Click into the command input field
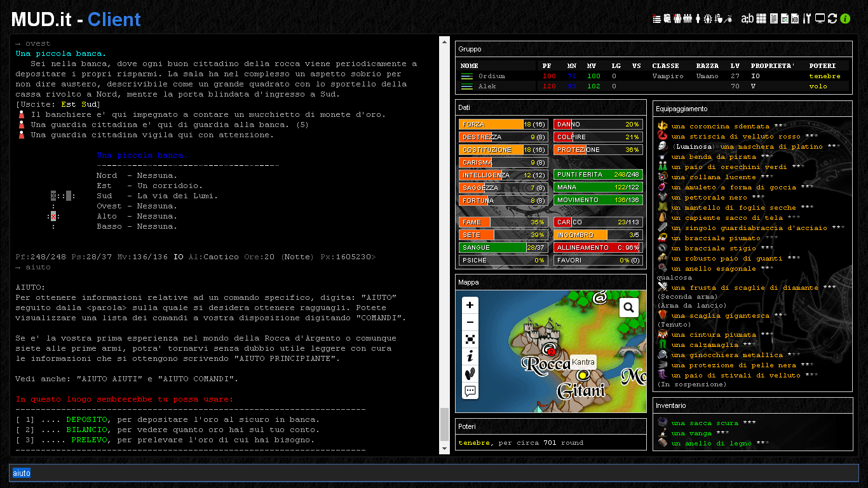This screenshot has width=868, height=488. click(434, 473)
